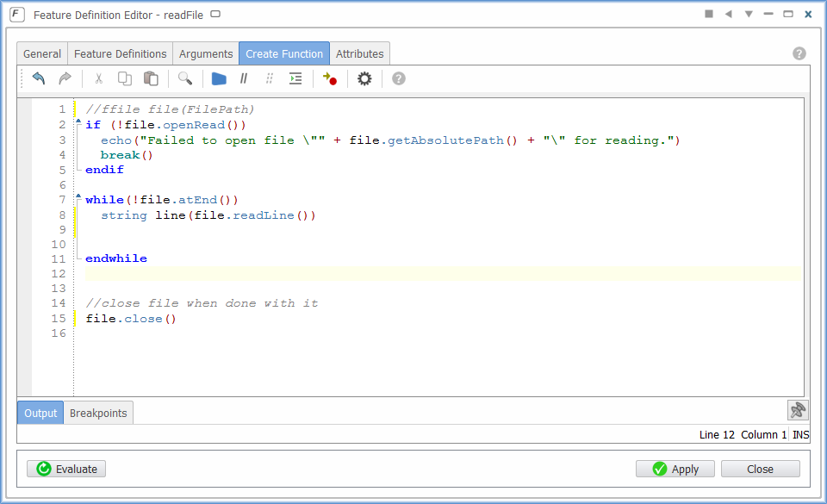Image resolution: width=827 pixels, height=504 pixels.
Task: Place cursor on empty line 12
Action: pyautogui.click(x=443, y=274)
